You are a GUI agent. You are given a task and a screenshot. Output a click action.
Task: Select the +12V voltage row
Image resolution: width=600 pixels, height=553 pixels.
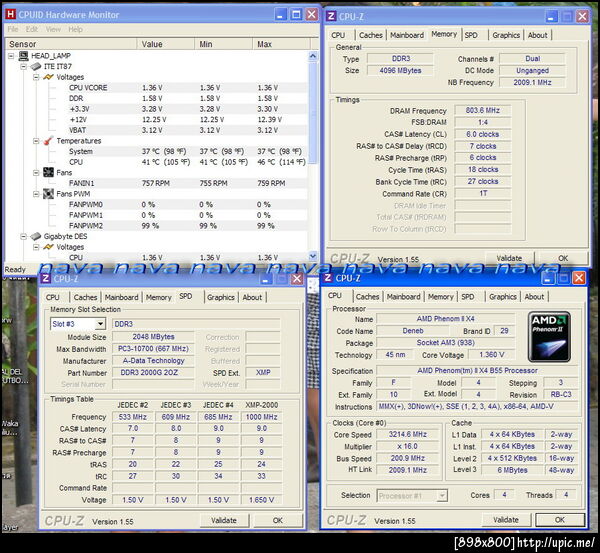187,120
